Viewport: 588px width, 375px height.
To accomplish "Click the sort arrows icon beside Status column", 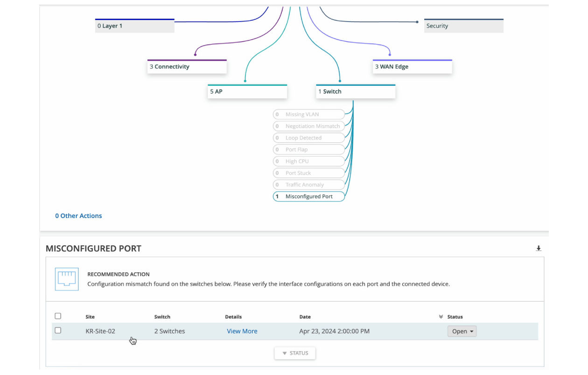I will tap(441, 317).
